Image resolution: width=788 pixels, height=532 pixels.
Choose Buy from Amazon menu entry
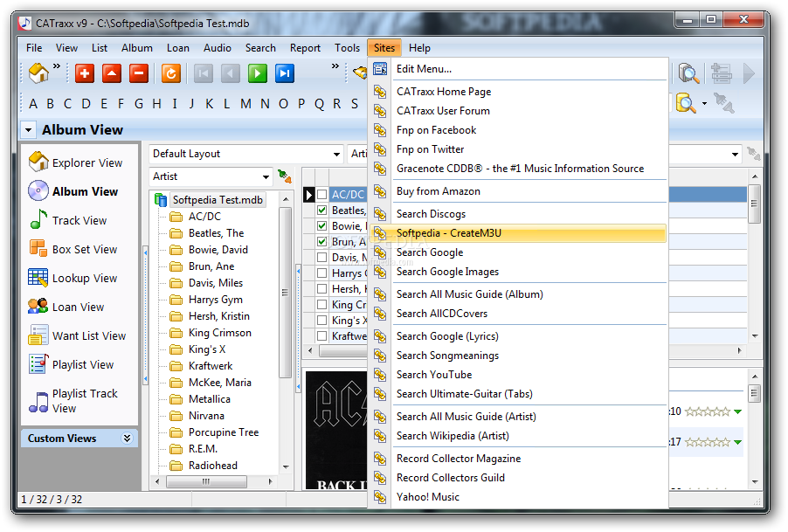click(x=518, y=191)
